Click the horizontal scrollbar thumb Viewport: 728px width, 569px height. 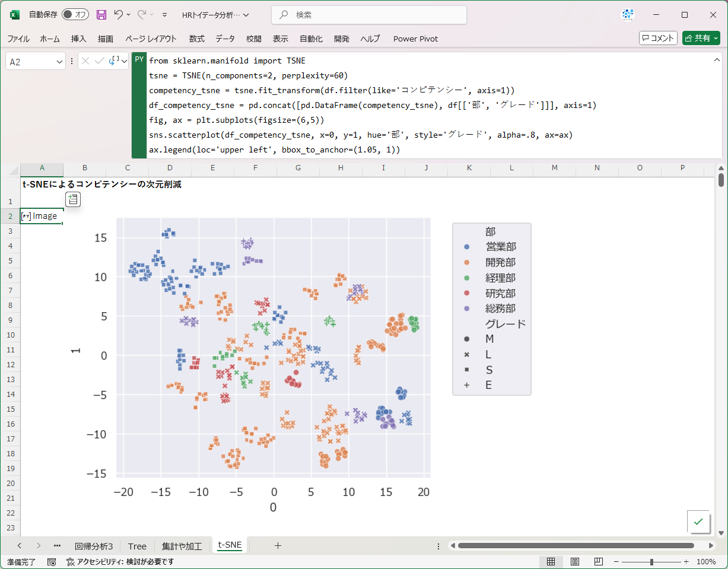(x=576, y=546)
